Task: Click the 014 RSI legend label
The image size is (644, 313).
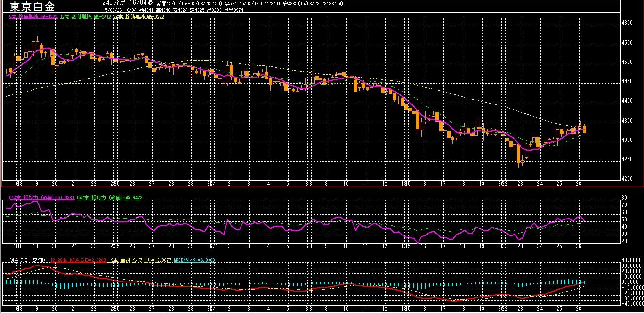Action: pyautogui.click(x=43, y=198)
